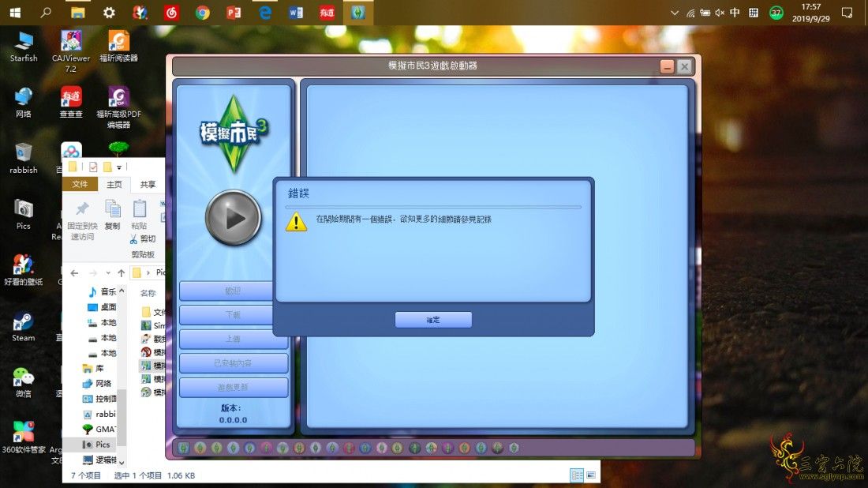Viewport: 868px width, 488px height.
Task: Open Youdao dictionary from the taskbar
Action: (x=327, y=13)
